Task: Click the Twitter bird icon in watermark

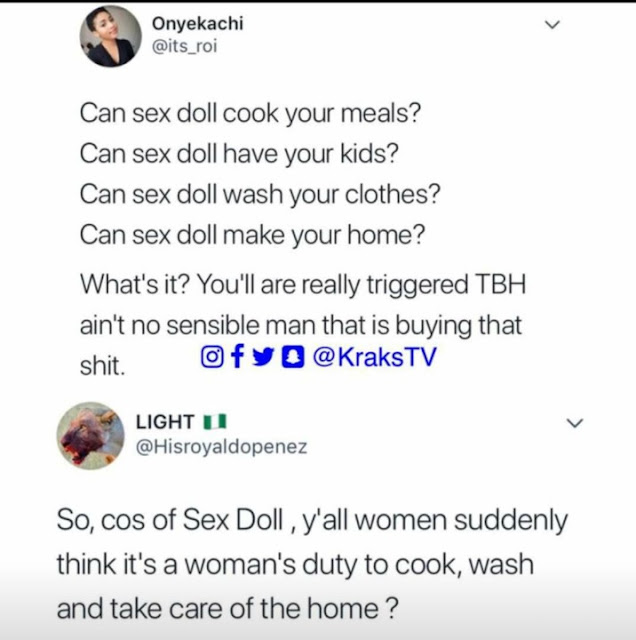Action: (x=263, y=358)
